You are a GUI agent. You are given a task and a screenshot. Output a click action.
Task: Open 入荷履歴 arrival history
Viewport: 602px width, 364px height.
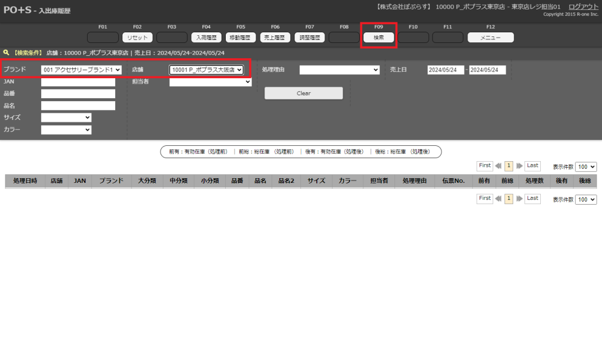tap(206, 38)
